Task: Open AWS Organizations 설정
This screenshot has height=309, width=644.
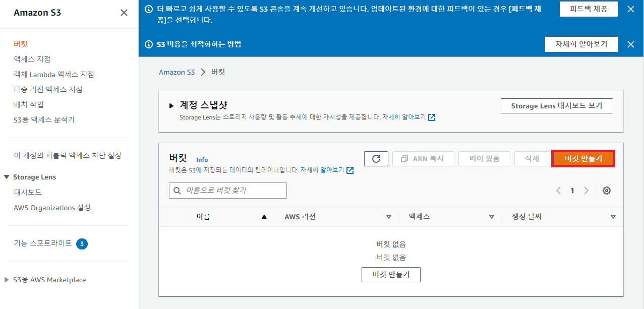Action: click(52, 208)
